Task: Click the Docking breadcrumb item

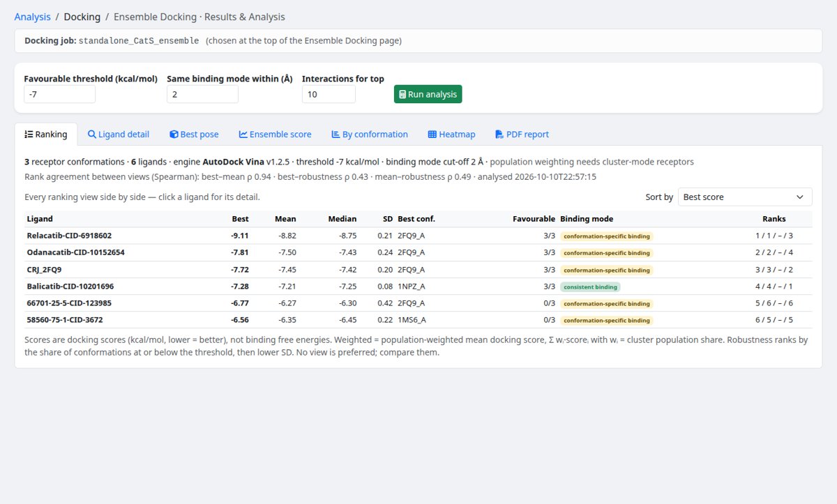Action: pos(82,17)
